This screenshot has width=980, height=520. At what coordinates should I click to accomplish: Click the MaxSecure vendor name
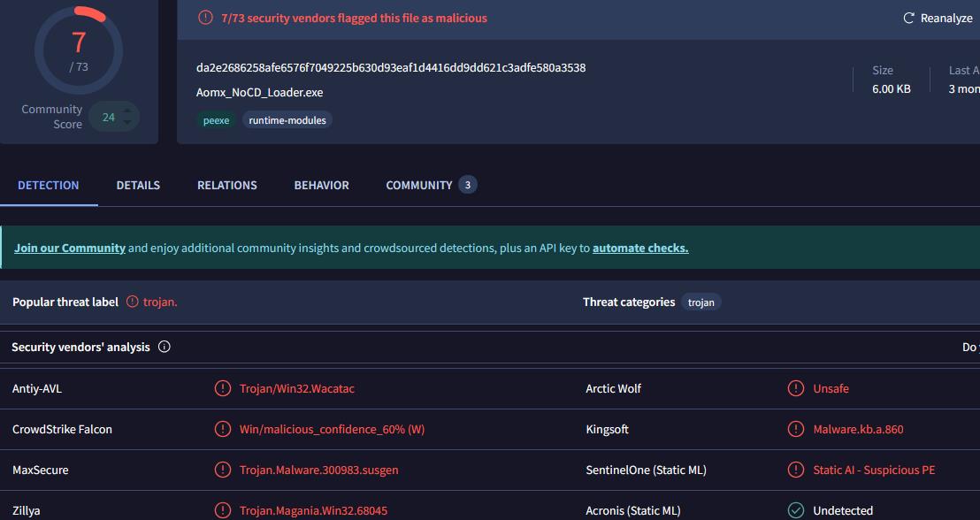40,470
